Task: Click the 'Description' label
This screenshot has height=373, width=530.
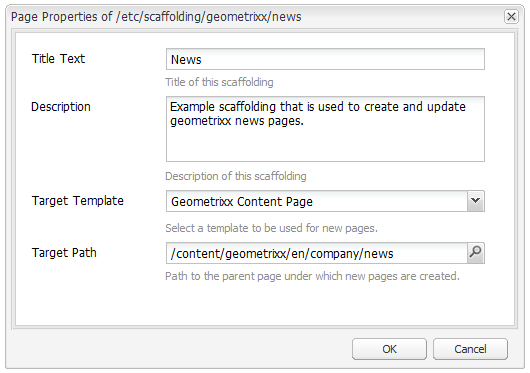Action: click(x=61, y=107)
